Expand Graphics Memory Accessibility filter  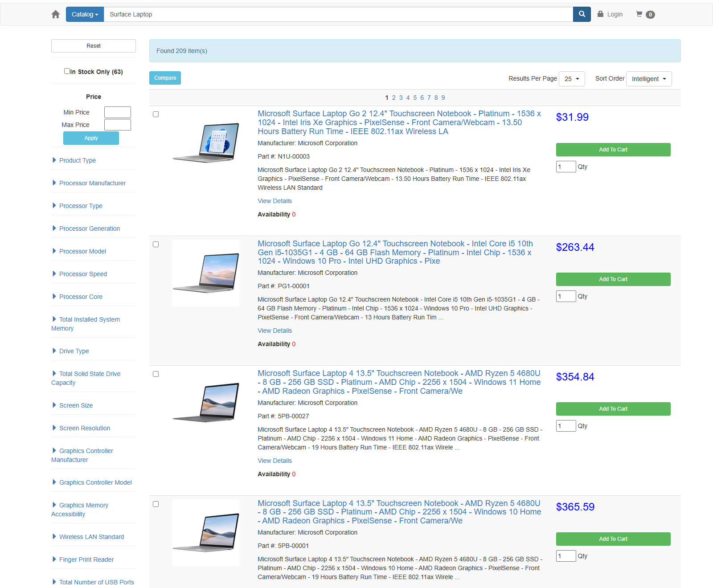pos(80,510)
